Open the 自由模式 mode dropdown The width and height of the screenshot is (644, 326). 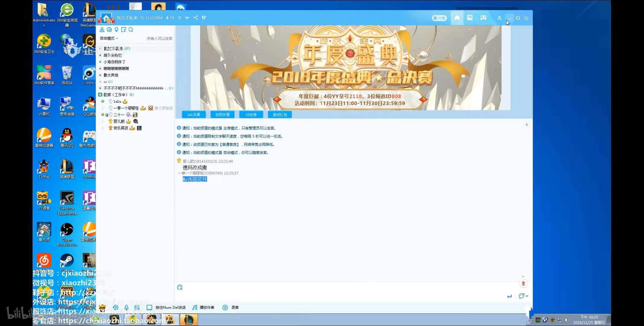pyautogui.click(x=109, y=38)
